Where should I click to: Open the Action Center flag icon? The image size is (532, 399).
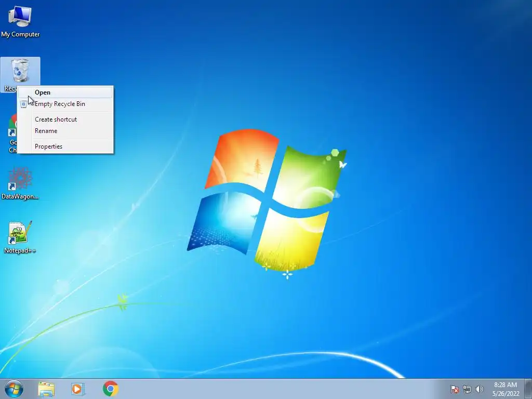coord(455,389)
